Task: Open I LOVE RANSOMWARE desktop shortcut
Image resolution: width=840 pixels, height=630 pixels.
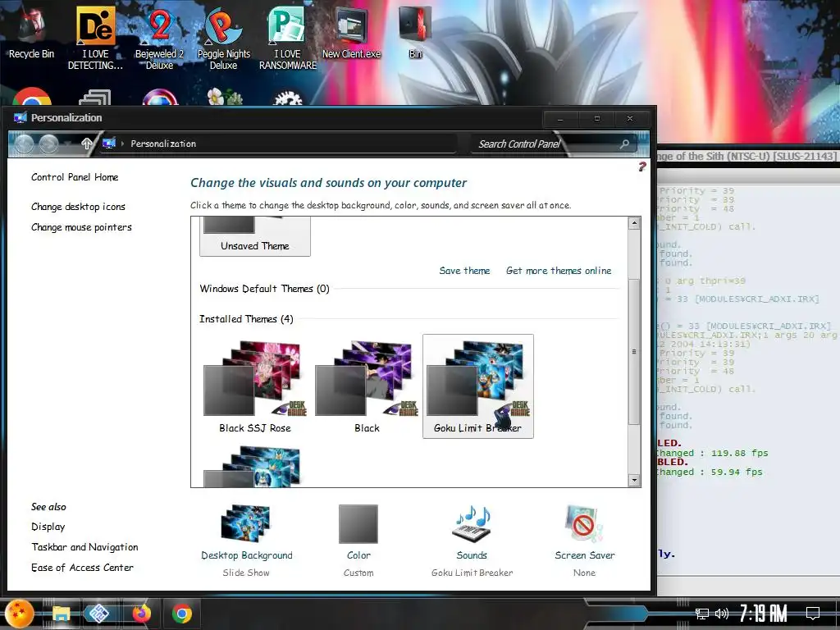Action: tap(288, 38)
